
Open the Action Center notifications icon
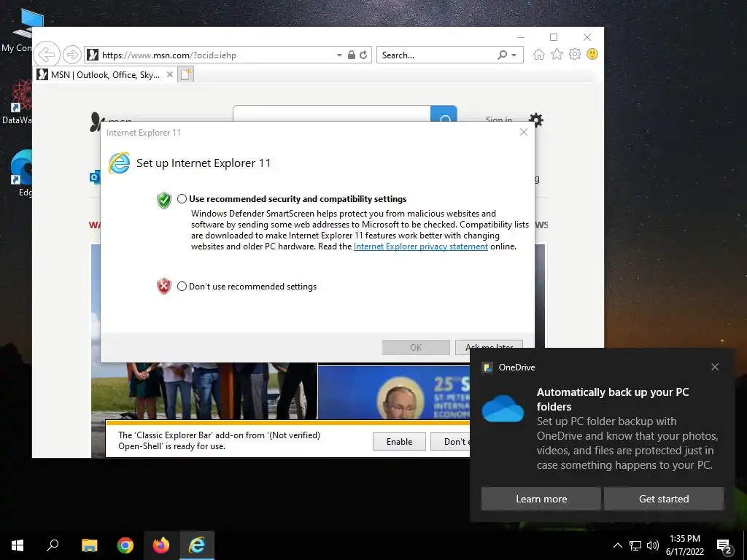[724, 546]
